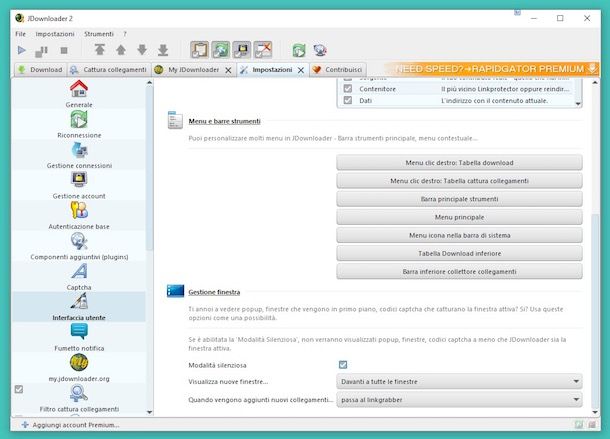Pause downloads using the pause icon
The width and height of the screenshot is (610, 439).
(42, 51)
